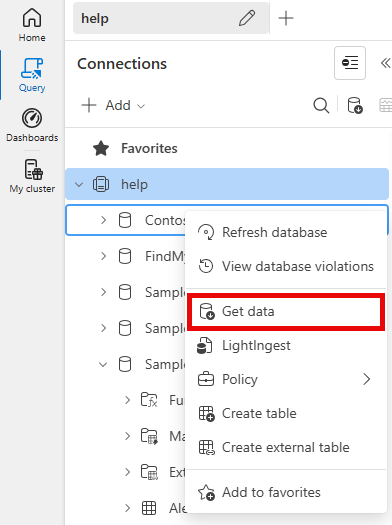Select the Query section icon
392x525 pixels.
pyautogui.click(x=32, y=69)
